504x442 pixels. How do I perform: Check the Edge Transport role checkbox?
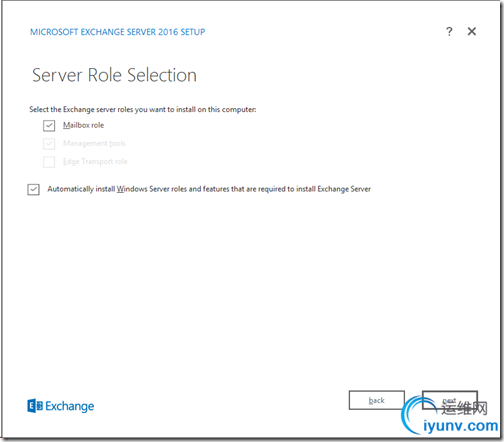pyautogui.click(x=49, y=162)
